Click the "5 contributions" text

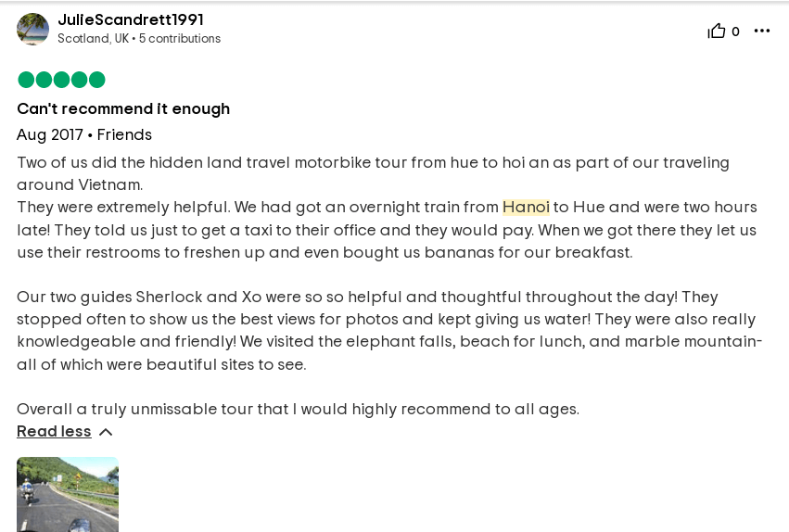pyautogui.click(x=180, y=39)
